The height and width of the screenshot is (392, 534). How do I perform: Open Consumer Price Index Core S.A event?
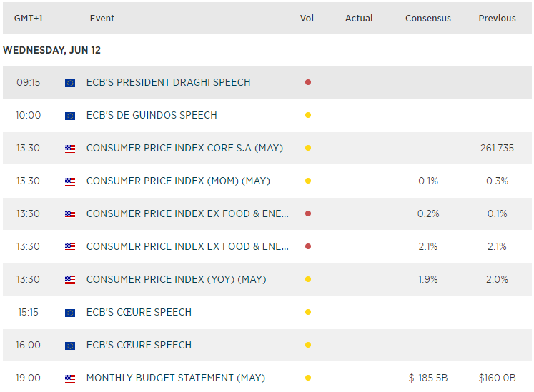[184, 148]
